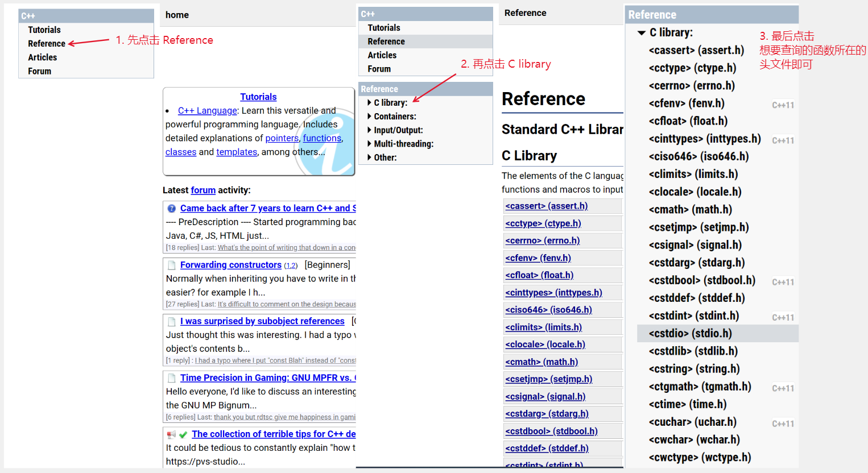Open the underlined '<cstdbool> (stdbool.h)' link
The height and width of the screenshot is (473, 868).
(551, 431)
